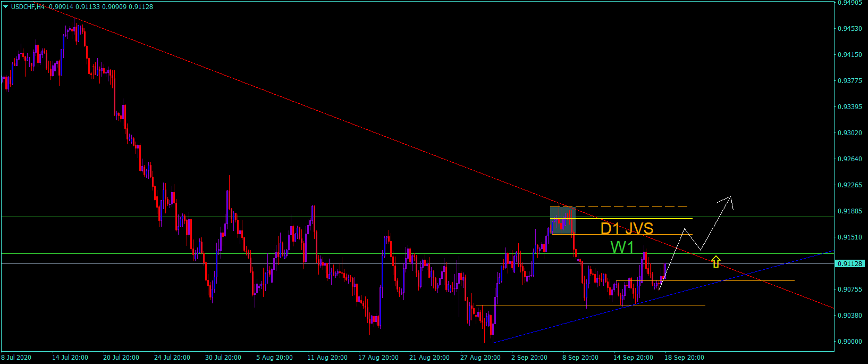This screenshot has height=364, width=868.
Task: Click the '21 Aug 20:00' time axis label
Action: click(429, 358)
